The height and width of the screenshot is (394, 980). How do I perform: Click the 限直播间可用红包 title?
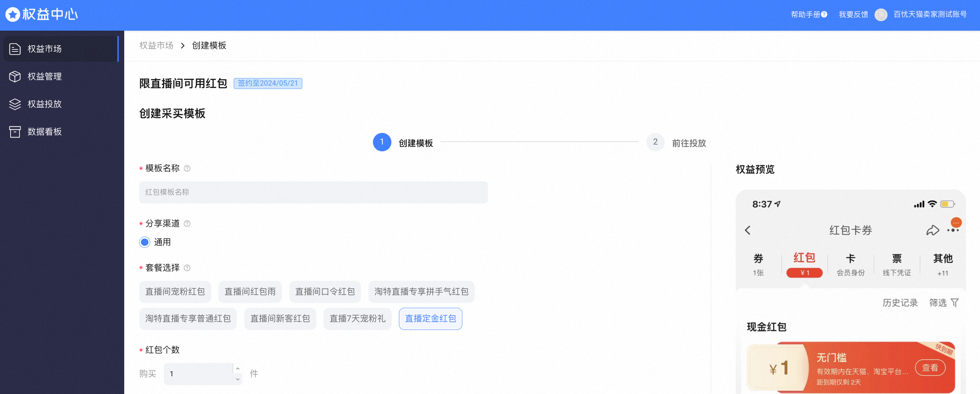tap(183, 84)
